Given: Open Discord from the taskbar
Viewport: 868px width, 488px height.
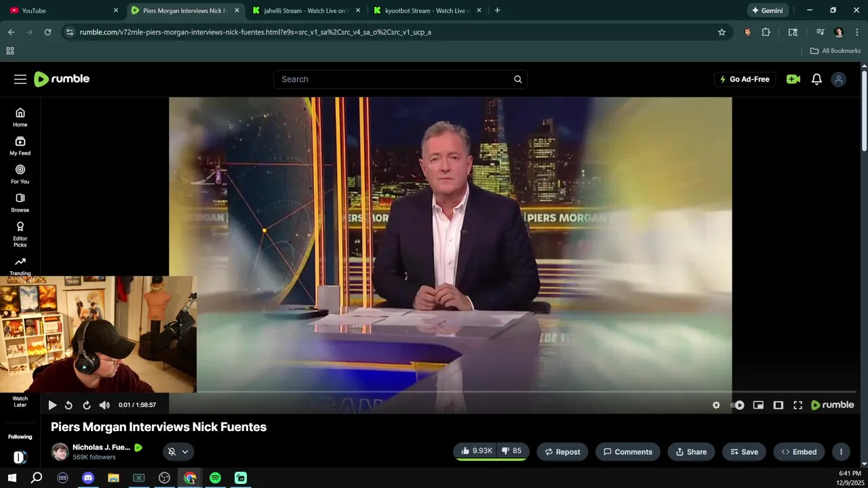Looking at the screenshot, I should pyautogui.click(x=87, y=478).
